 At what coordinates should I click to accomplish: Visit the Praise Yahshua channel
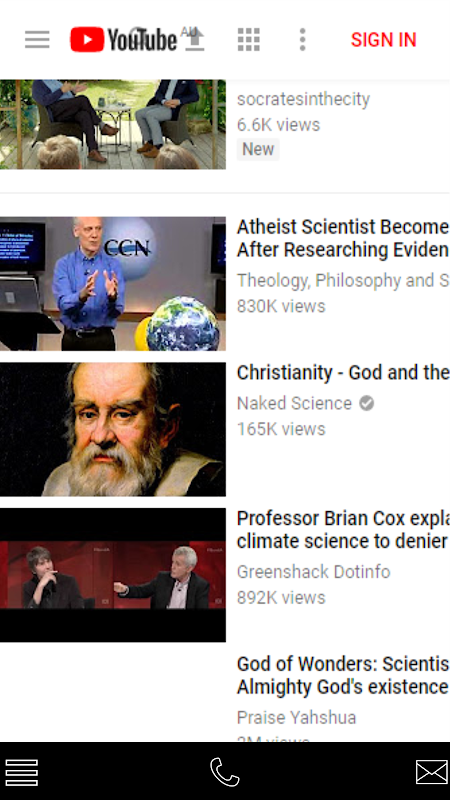pyautogui.click(x=296, y=718)
